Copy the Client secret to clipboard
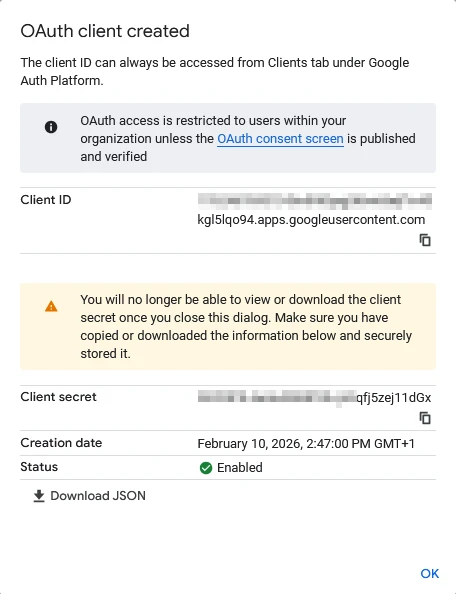The image size is (456, 594). click(x=425, y=418)
